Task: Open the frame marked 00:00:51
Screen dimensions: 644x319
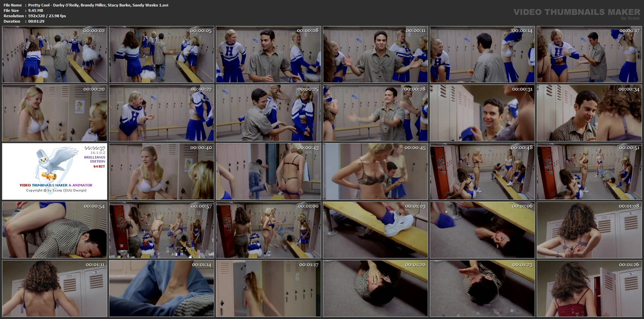Action: coord(589,172)
